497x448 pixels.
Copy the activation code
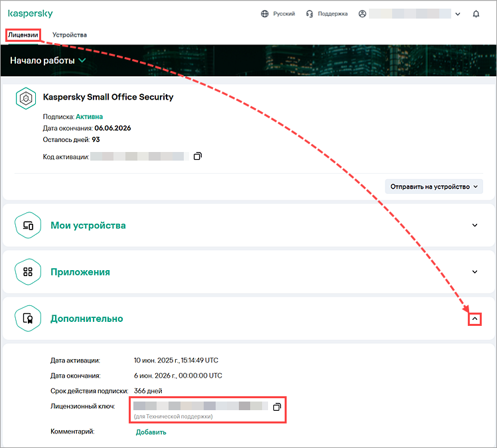coord(198,157)
